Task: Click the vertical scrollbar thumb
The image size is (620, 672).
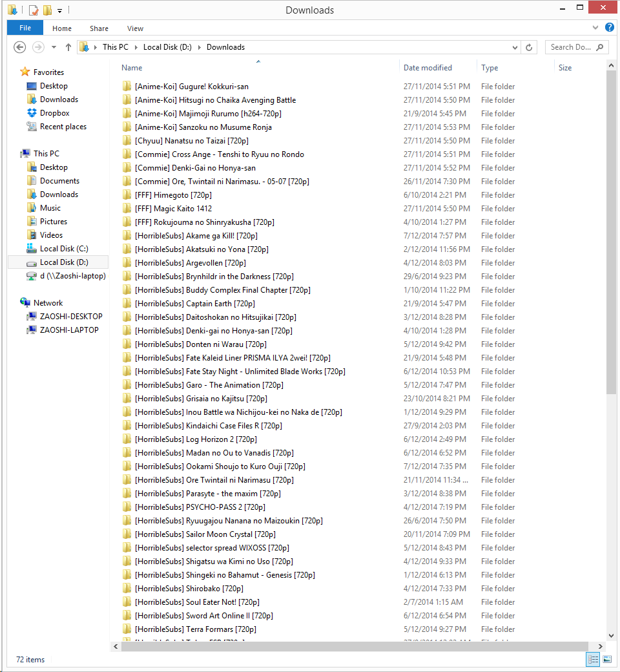Action: [x=611, y=233]
